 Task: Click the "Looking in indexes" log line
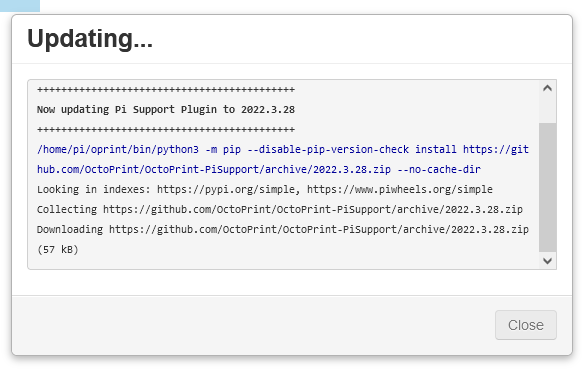265,189
